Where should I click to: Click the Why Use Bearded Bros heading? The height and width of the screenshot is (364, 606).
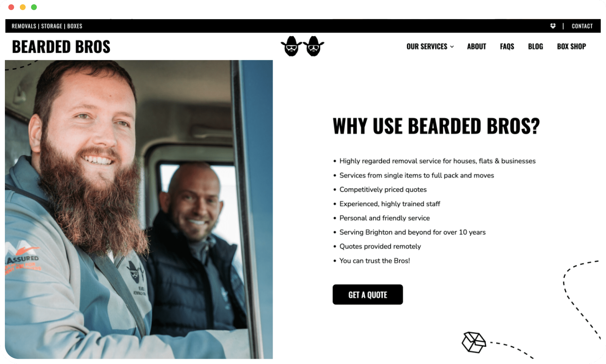pyautogui.click(x=436, y=126)
